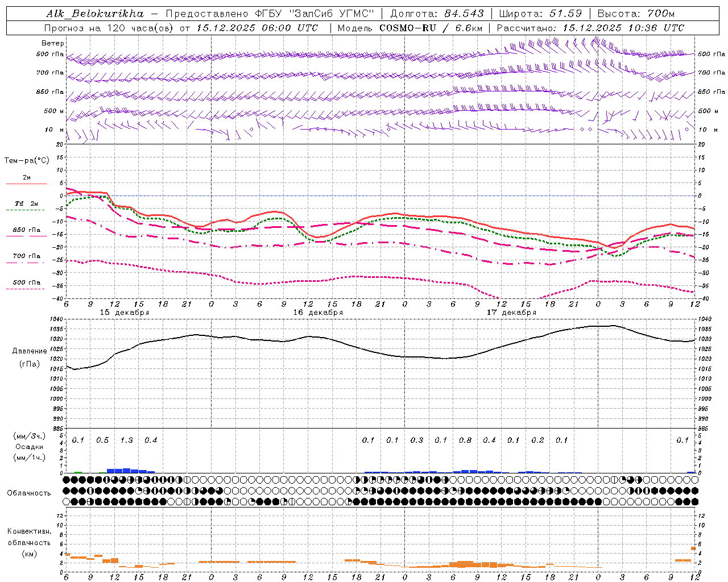The image size is (728, 582).
Task: Click the 0.2 precipitation amount value
Action: [x=537, y=440]
